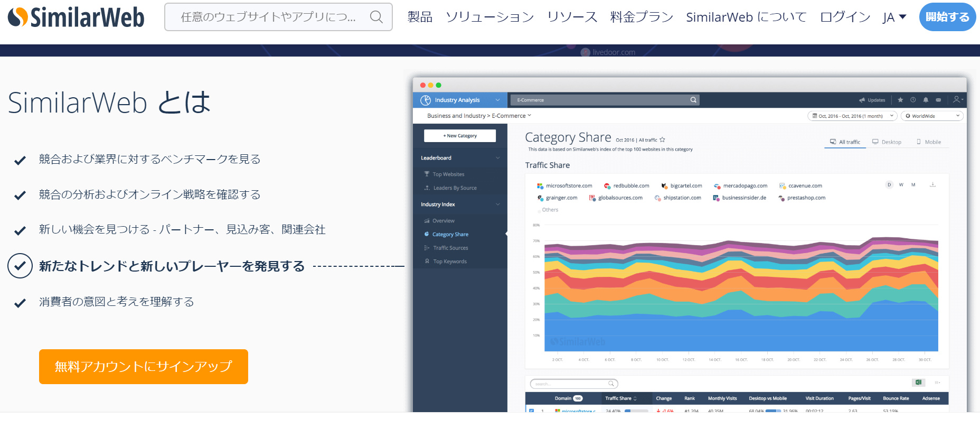Click the top website search input field
The height and width of the screenshot is (447, 980).
click(278, 17)
